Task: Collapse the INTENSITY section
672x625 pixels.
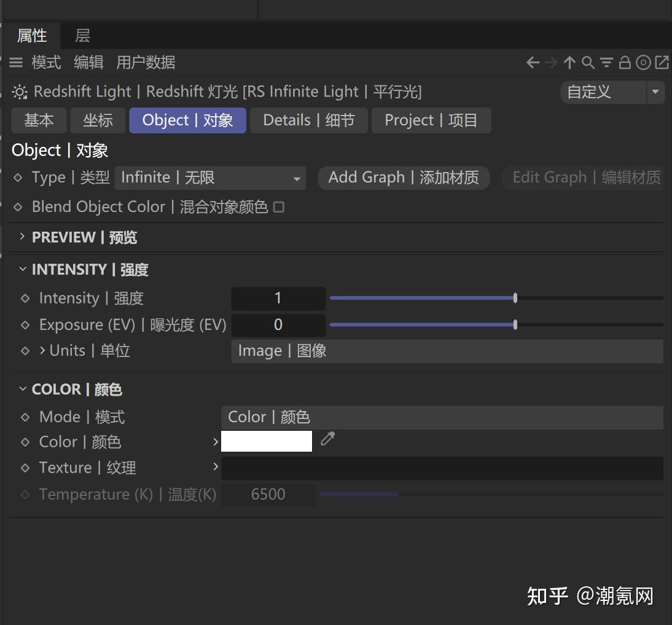Action: tap(22, 269)
